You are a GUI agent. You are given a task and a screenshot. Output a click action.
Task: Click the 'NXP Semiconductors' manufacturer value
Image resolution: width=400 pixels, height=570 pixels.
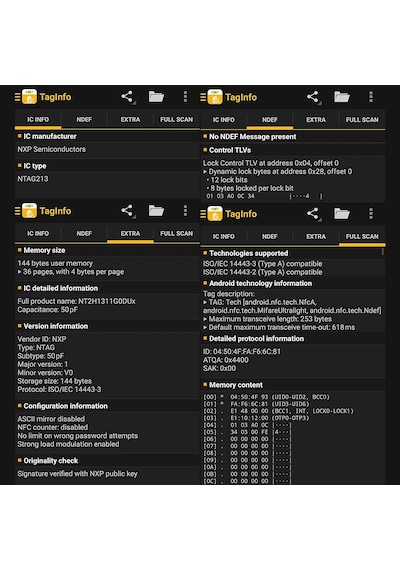[x=52, y=149]
